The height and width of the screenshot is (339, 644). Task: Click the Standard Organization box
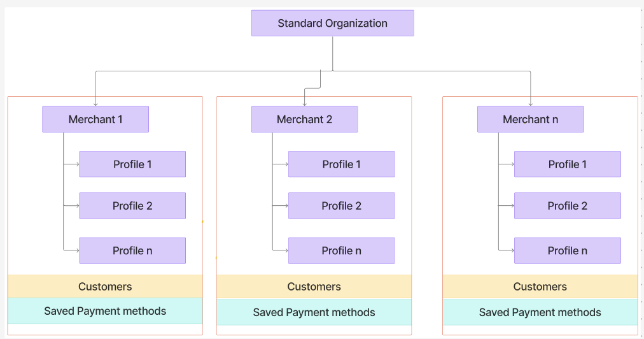point(332,24)
